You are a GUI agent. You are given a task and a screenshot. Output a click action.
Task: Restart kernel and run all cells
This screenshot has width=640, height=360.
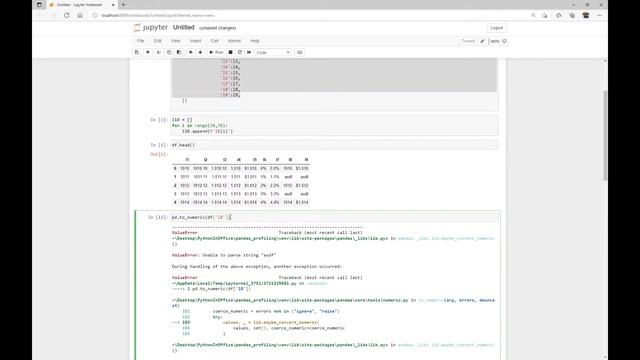point(249,52)
